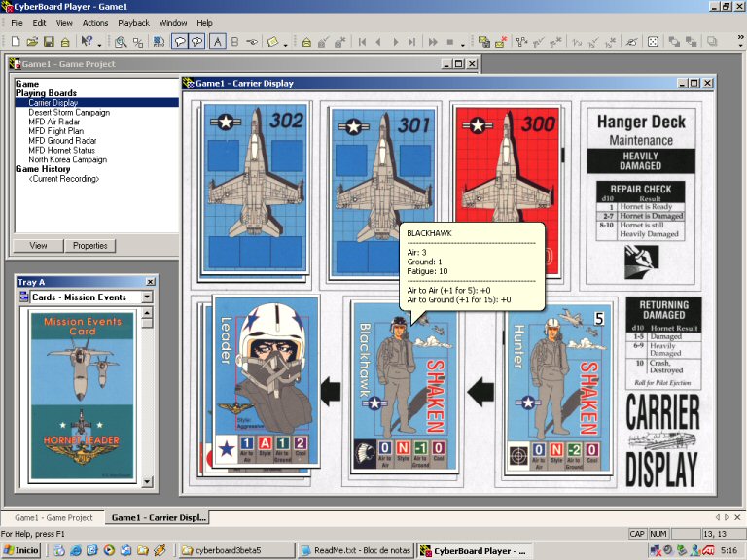747x560 pixels.
Task: Click the Hornet 302 aircraft card
Action: [x=255, y=188]
